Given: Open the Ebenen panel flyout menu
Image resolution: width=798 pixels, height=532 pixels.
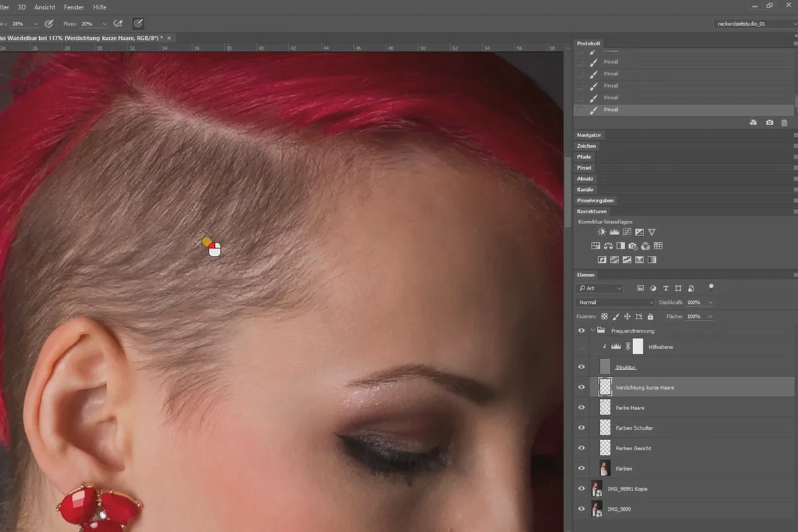Looking at the screenshot, I should [795, 275].
